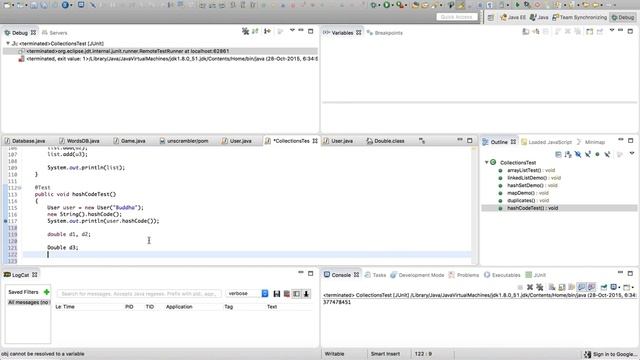This screenshot has width=640, height=360.
Task: Click Hide Static members icon in Outline
Action: [587, 154]
